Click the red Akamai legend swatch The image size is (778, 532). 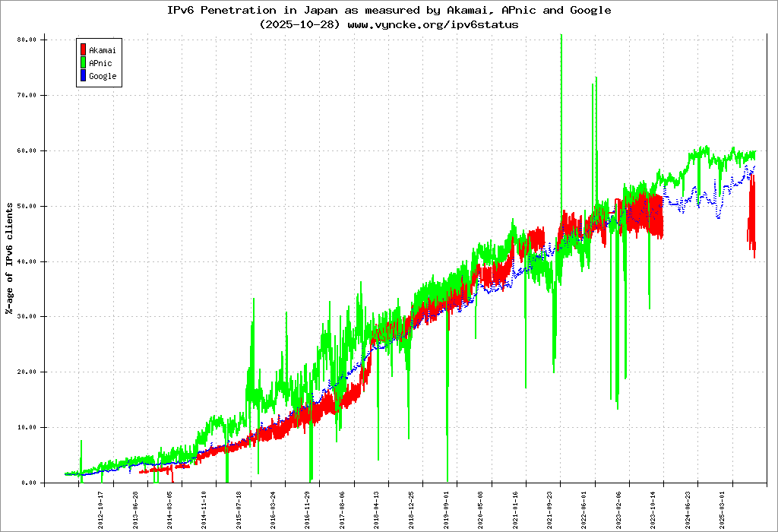[83, 50]
